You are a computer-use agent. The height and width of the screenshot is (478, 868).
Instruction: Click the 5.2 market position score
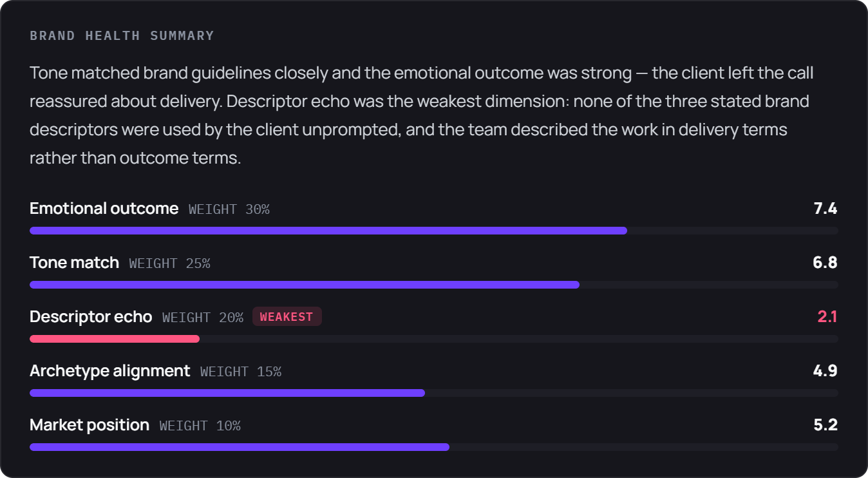tap(825, 425)
